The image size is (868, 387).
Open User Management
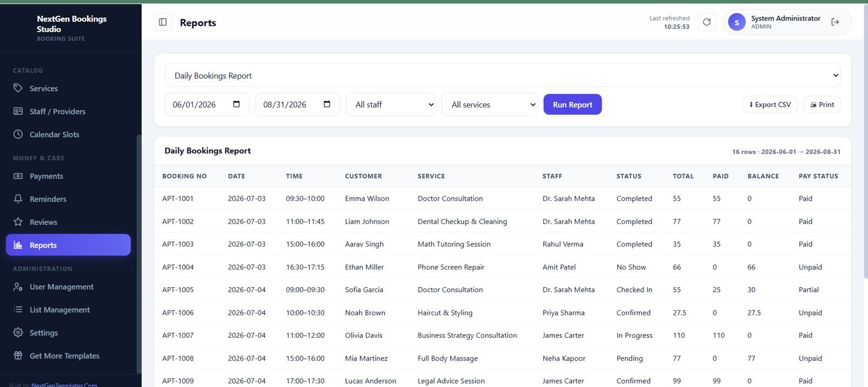pyautogui.click(x=68, y=287)
